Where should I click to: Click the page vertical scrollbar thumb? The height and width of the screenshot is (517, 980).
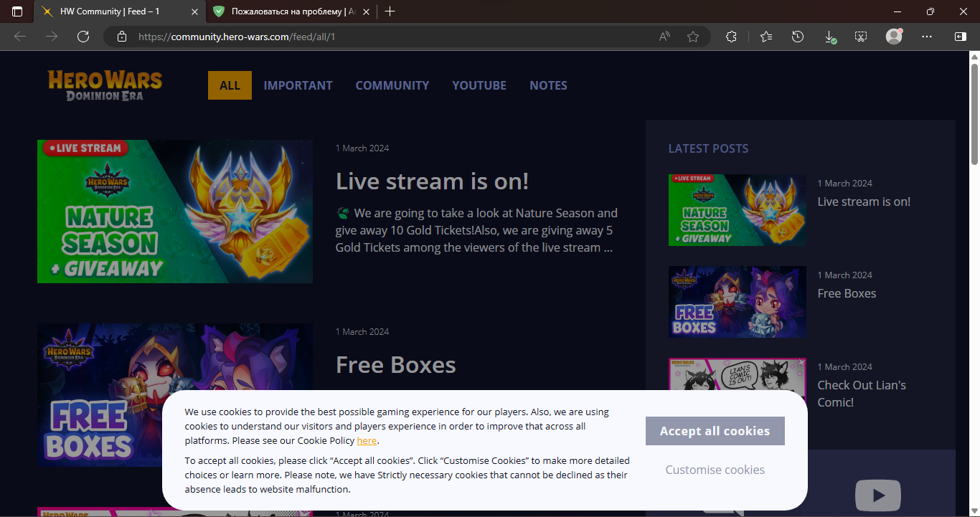coord(974,115)
